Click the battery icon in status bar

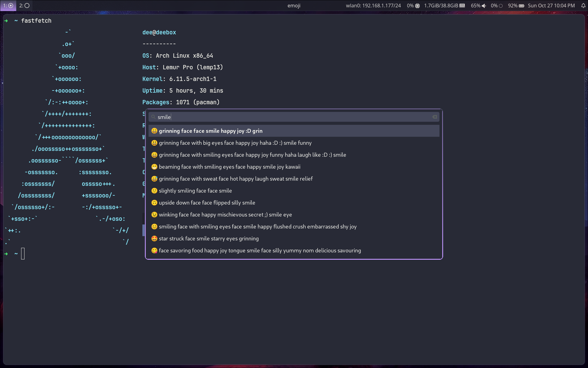tap(522, 6)
